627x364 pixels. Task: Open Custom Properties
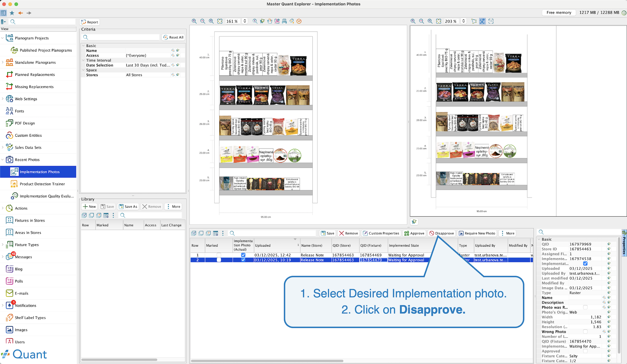click(x=381, y=233)
